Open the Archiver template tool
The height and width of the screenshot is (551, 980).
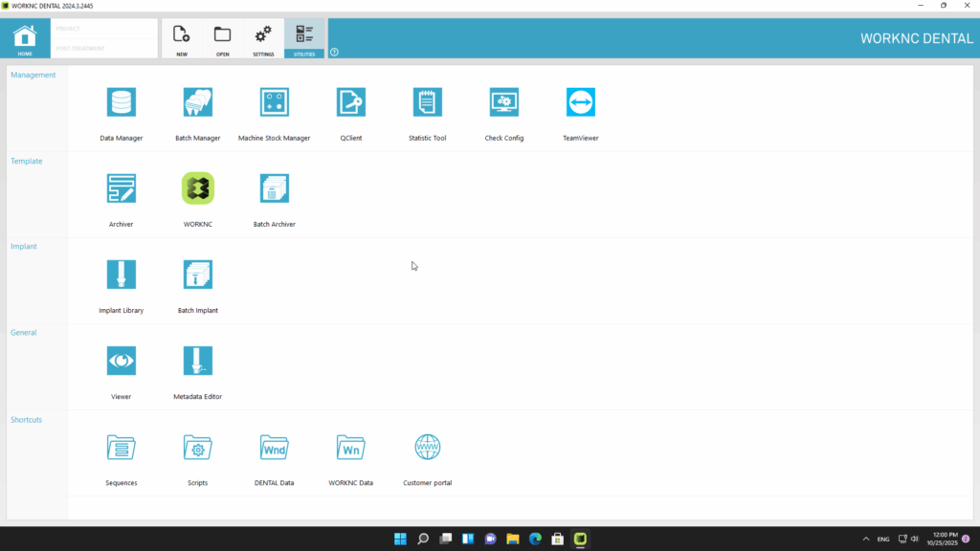point(122,189)
